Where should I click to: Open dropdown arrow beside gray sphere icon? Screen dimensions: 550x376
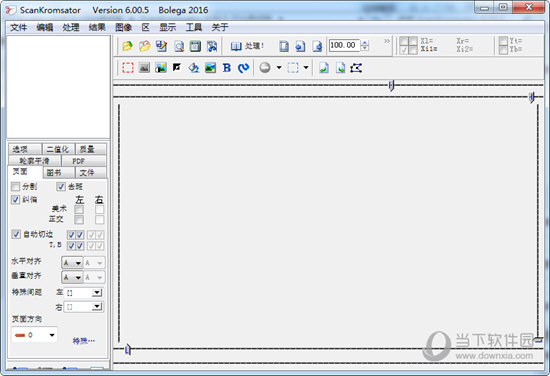[x=279, y=67]
